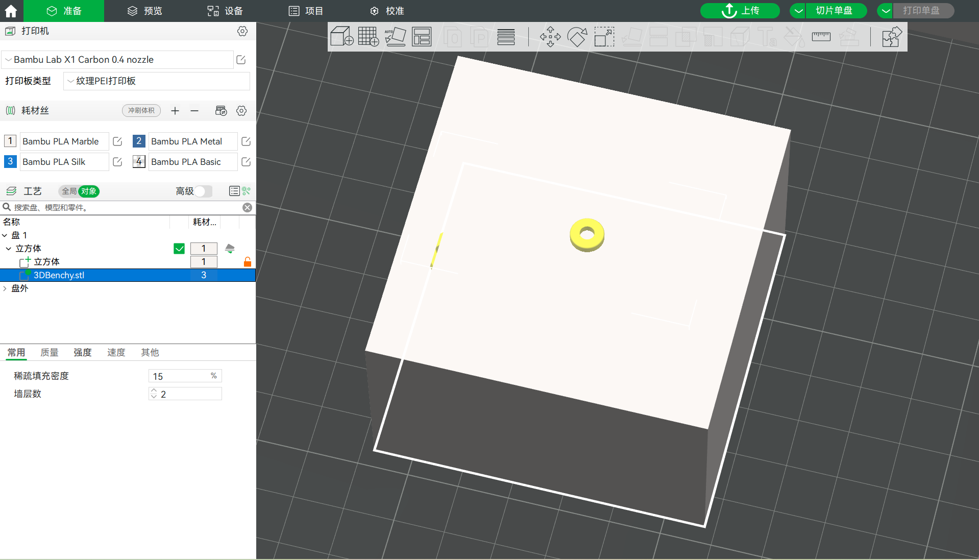Select the Rotate tool

tap(577, 37)
